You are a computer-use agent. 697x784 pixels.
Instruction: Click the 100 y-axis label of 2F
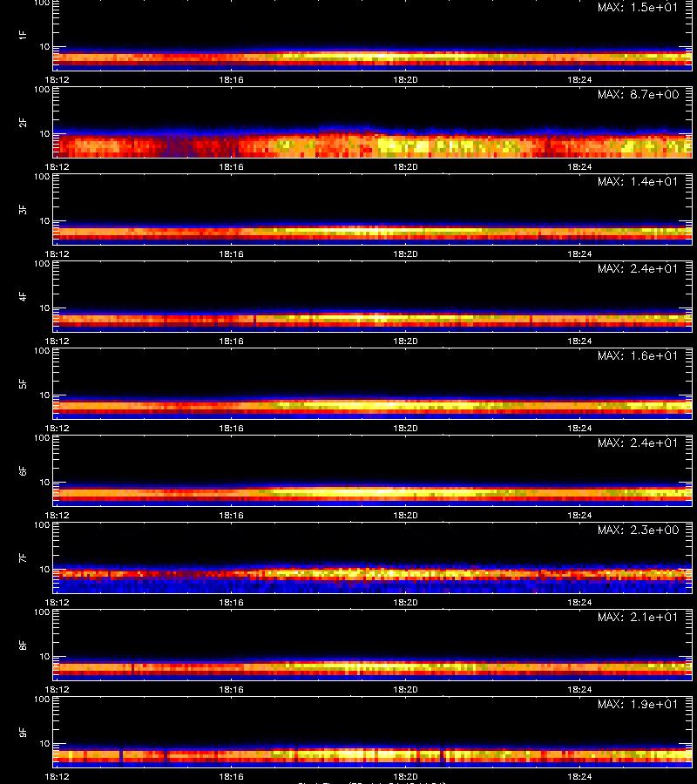42,90
